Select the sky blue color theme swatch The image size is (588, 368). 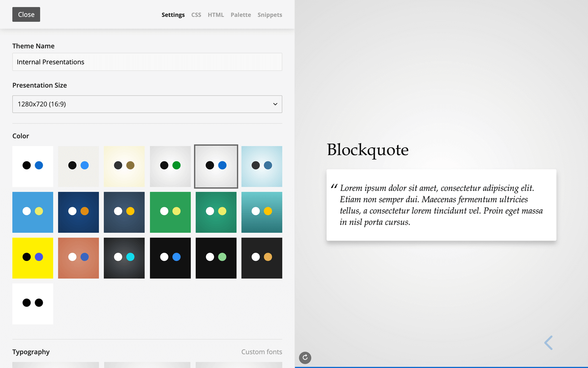point(33,212)
